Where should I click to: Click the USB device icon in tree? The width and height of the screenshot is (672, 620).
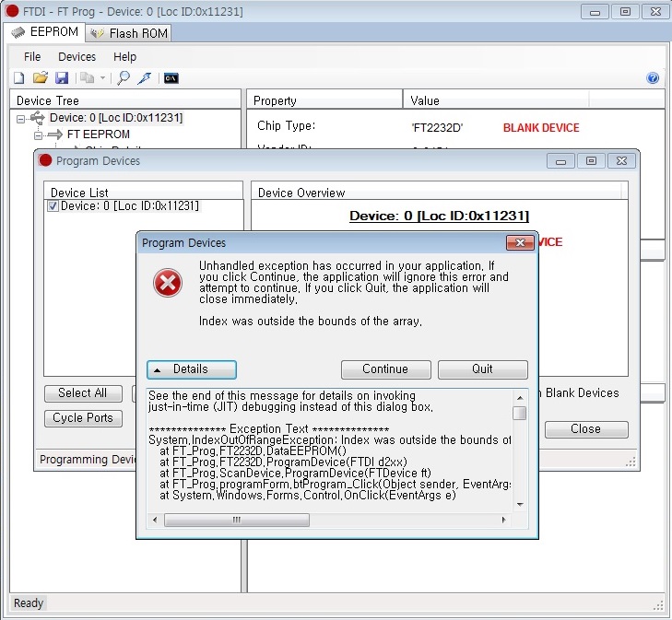pyautogui.click(x=38, y=117)
